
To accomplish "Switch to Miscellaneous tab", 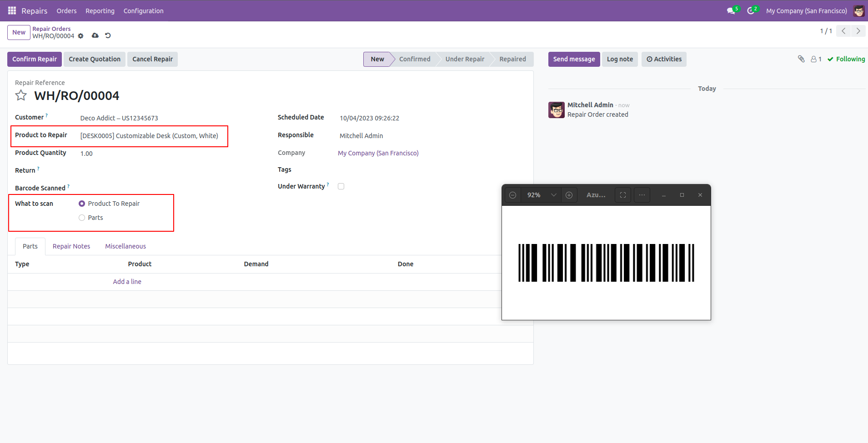I will (x=125, y=246).
